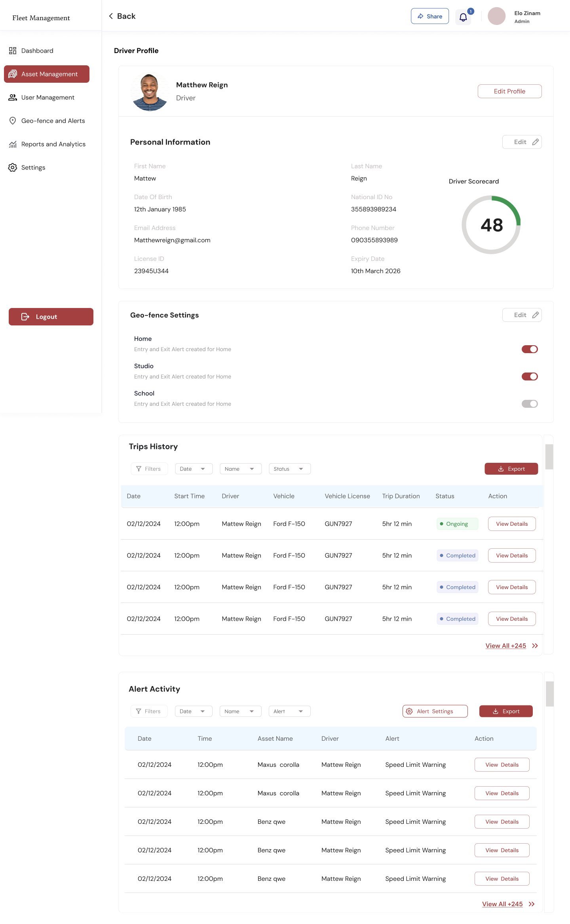Screen dimensions: 570x924
Task: Click the Trips History Filters funnel icon
Action: (x=139, y=469)
